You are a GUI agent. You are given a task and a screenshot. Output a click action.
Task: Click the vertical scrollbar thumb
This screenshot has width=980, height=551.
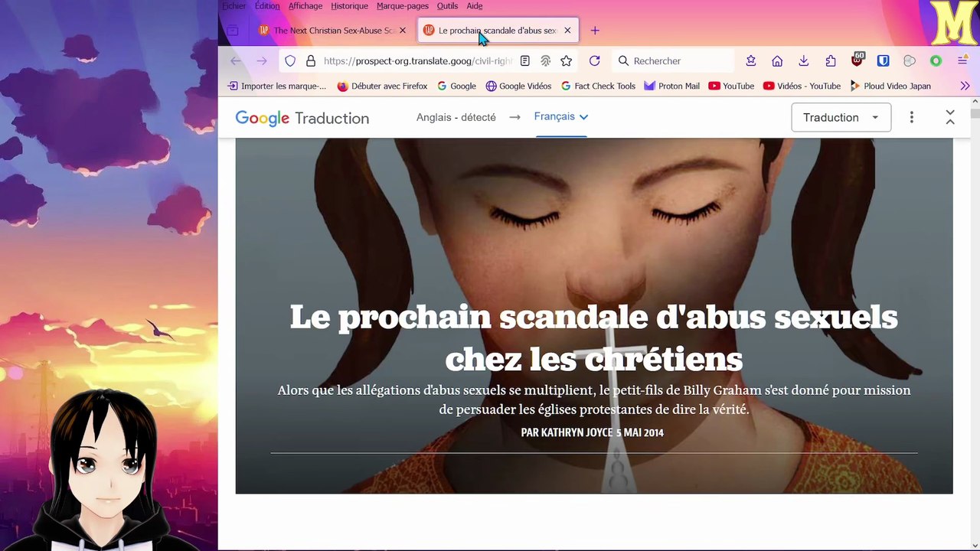tap(974, 113)
